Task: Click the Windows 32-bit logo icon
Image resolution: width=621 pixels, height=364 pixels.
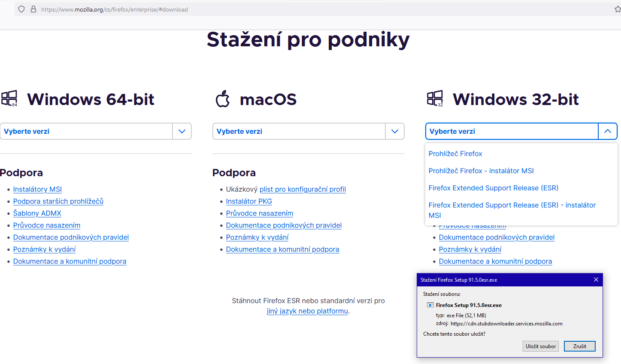Action: tap(435, 99)
